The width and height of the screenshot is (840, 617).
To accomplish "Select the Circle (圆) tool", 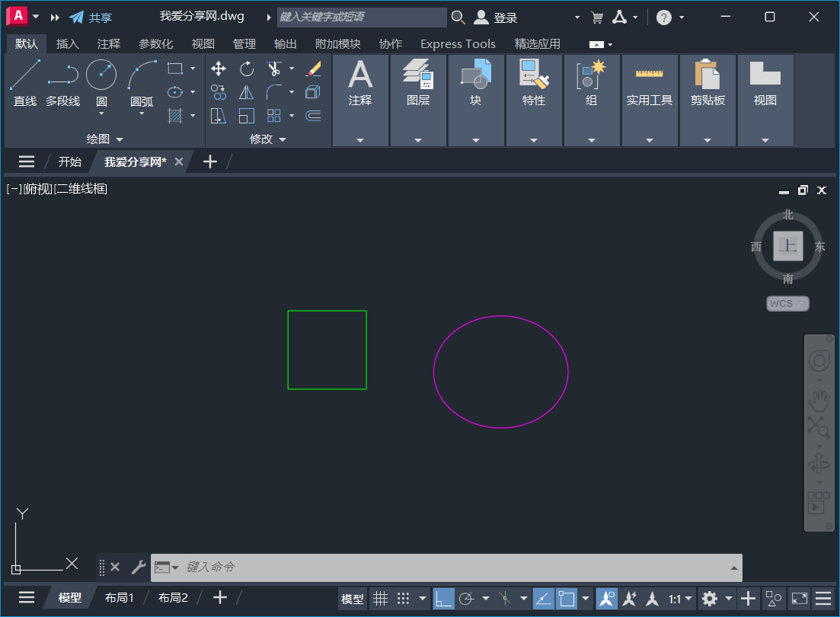I will pyautogui.click(x=101, y=76).
